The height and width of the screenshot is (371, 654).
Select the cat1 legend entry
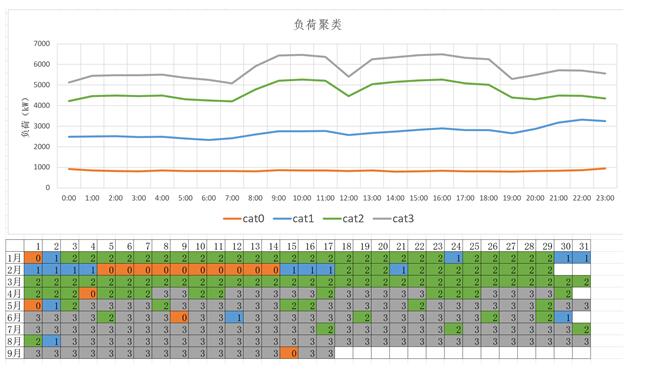294,219
